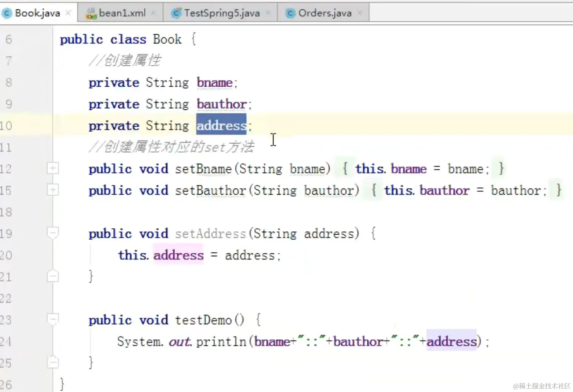Click the 'testDemo' method name
Screen dimensions: 573x392
203,320
